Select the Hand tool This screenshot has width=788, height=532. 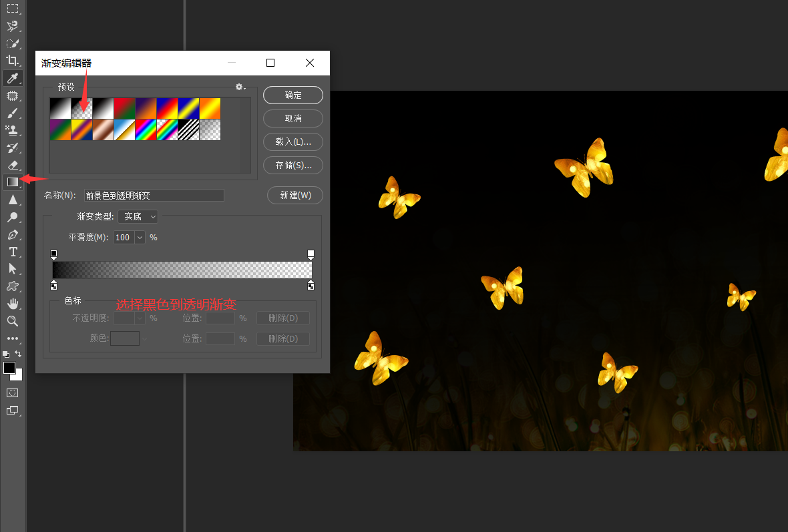coord(13,304)
